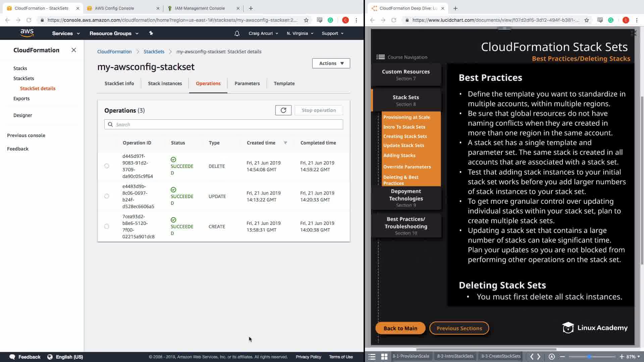
Task: Click the pin shortcut icon in AWS navbar
Action: coord(151,33)
